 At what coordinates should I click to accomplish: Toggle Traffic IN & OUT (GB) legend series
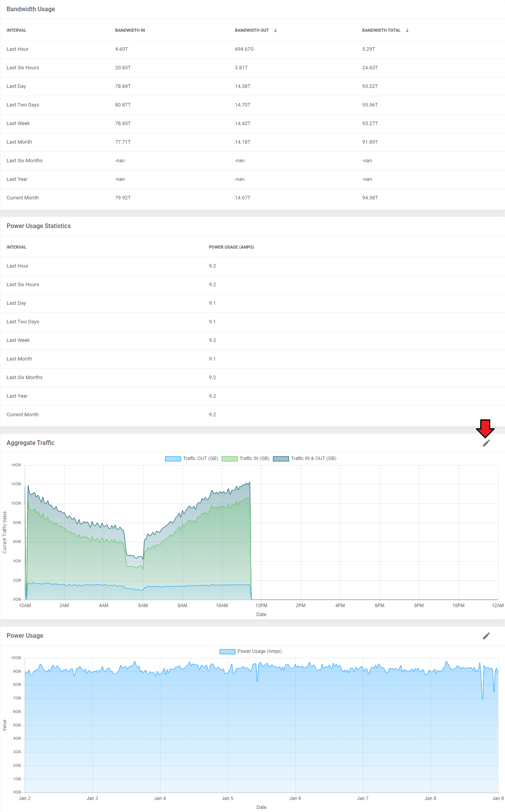[x=305, y=458]
